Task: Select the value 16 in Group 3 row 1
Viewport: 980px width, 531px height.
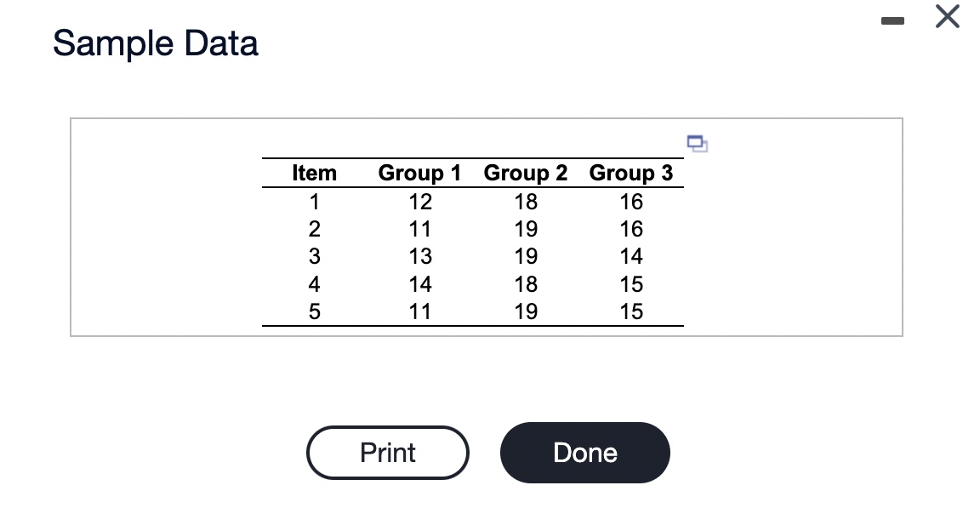Action: [x=630, y=202]
